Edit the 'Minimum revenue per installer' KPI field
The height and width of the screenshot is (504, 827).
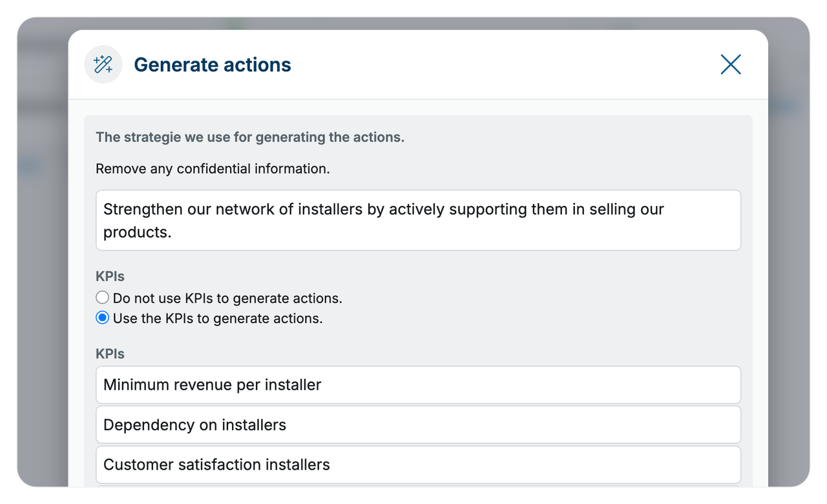pos(418,385)
